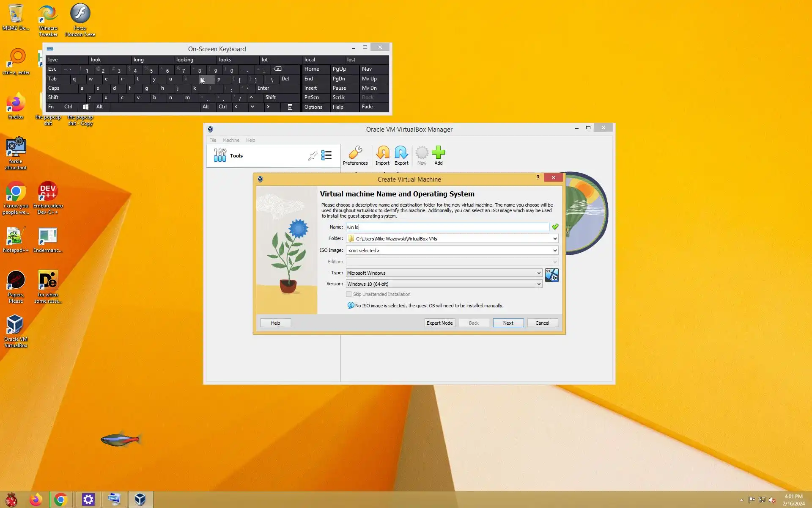Image resolution: width=812 pixels, height=508 pixels.
Task: Open the File menu
Action: coord(213,140)
